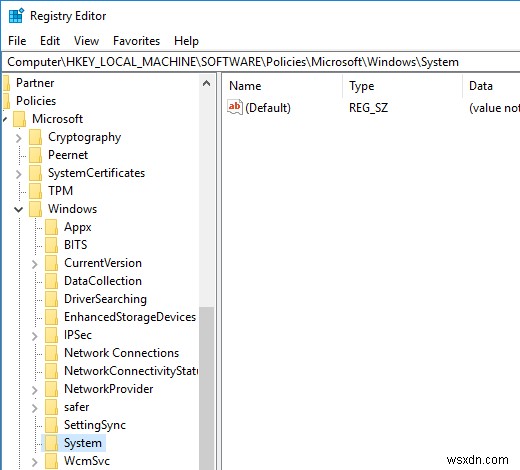Click the safer folder icon

click(x=51, y=407)
